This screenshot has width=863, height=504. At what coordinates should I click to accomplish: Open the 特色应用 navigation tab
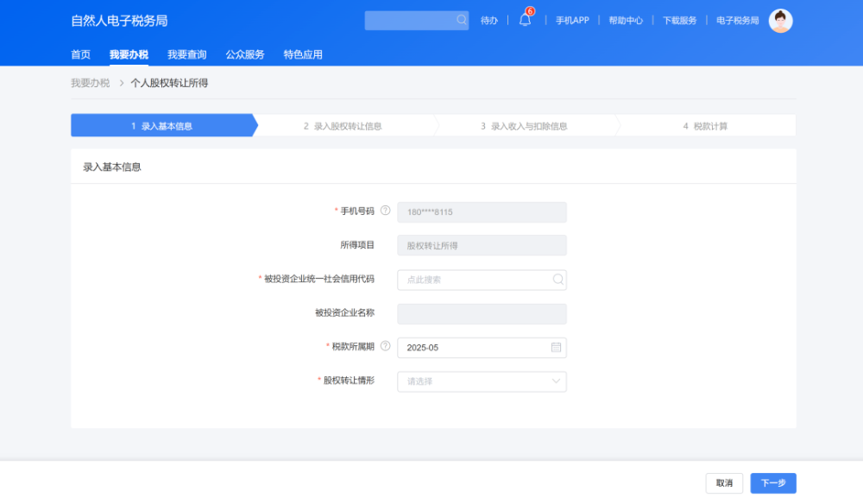301,54
